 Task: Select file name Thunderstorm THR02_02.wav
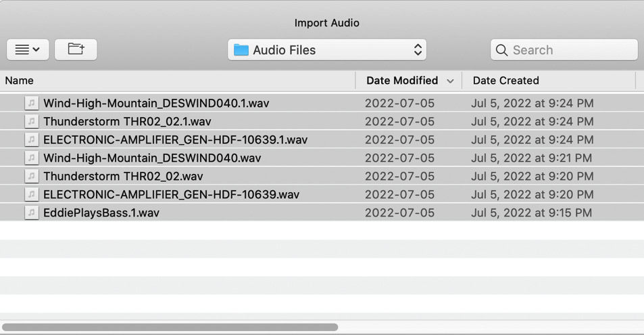123,176
